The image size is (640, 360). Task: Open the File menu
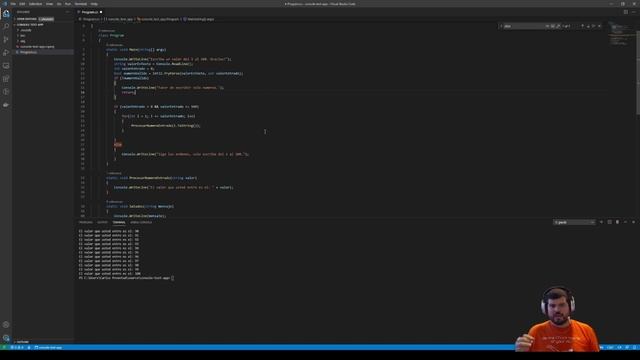click(13, 4)
